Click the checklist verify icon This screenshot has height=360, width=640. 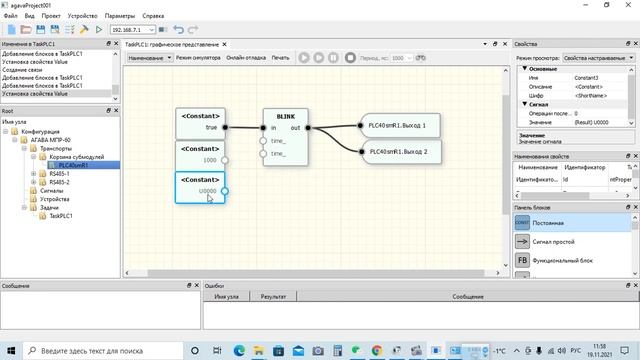pos(69,29)
